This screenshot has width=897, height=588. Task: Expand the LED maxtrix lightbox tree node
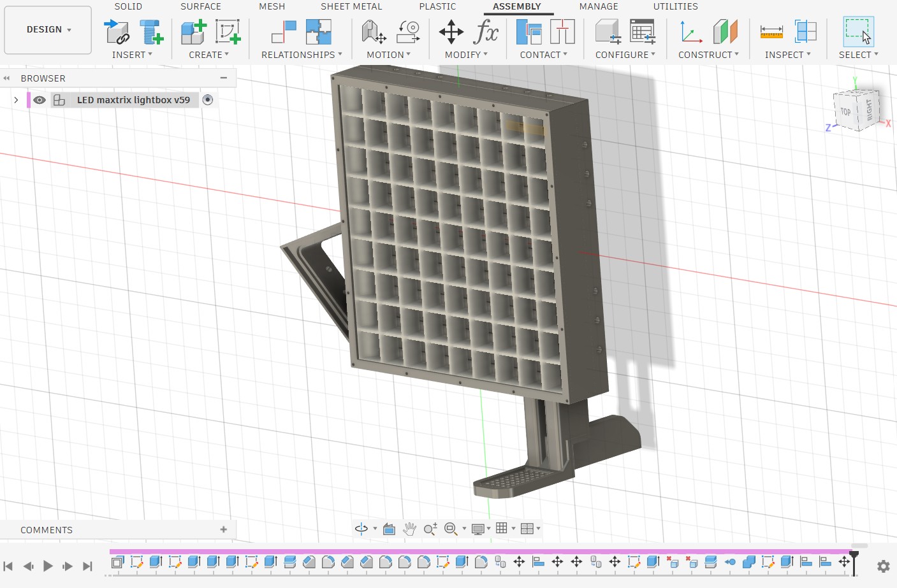[16, 100]
